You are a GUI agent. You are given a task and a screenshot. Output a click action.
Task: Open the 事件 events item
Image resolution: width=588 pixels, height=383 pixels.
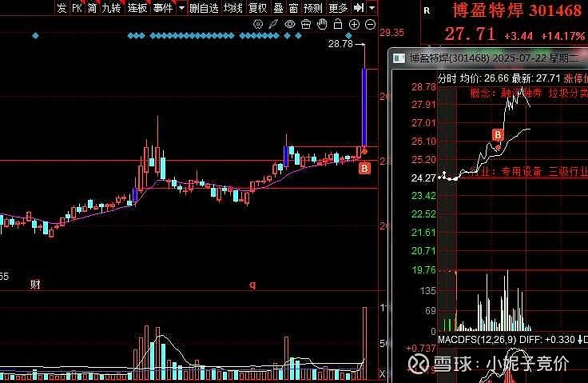click(x=163, y=7)
